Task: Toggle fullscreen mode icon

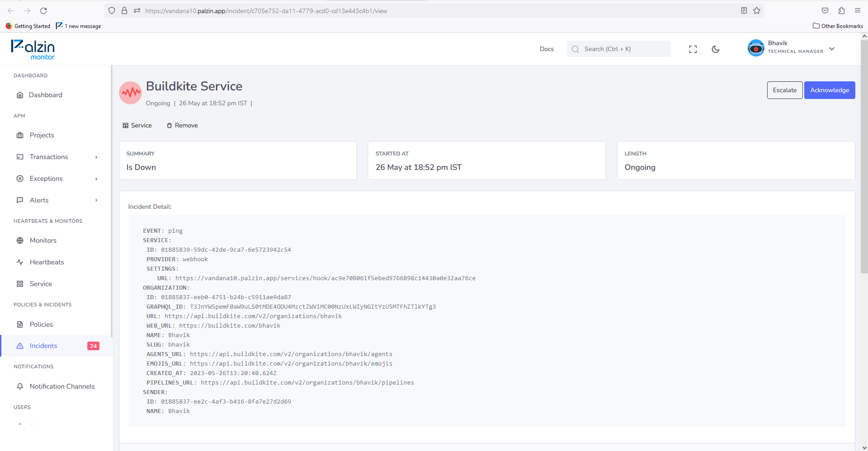Action: (693, 49)
